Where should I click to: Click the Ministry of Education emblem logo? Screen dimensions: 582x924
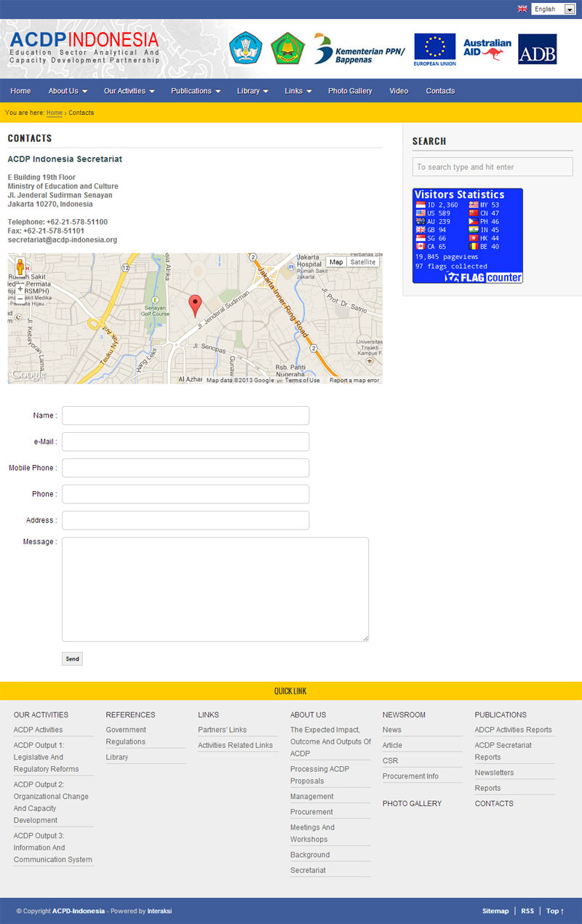click(246, 49)
